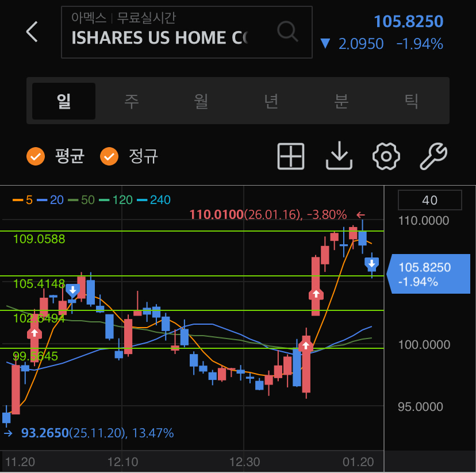476x473 pixels.
Task: Go back with the left chevron arrow
Action: [32, 32]
